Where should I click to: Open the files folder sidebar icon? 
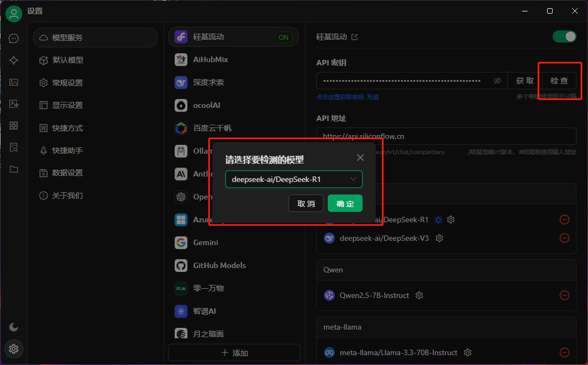pos(14,169)
